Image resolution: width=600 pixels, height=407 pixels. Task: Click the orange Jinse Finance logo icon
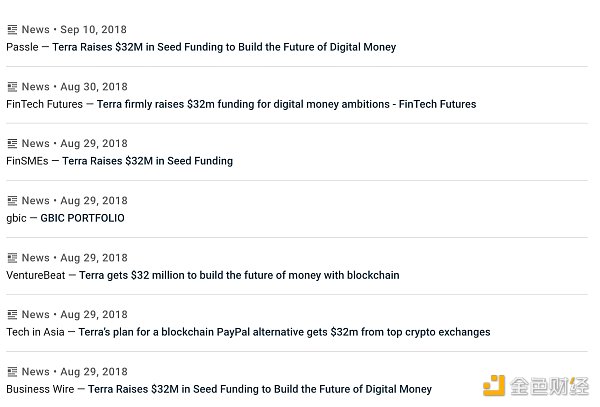[494, 386]
